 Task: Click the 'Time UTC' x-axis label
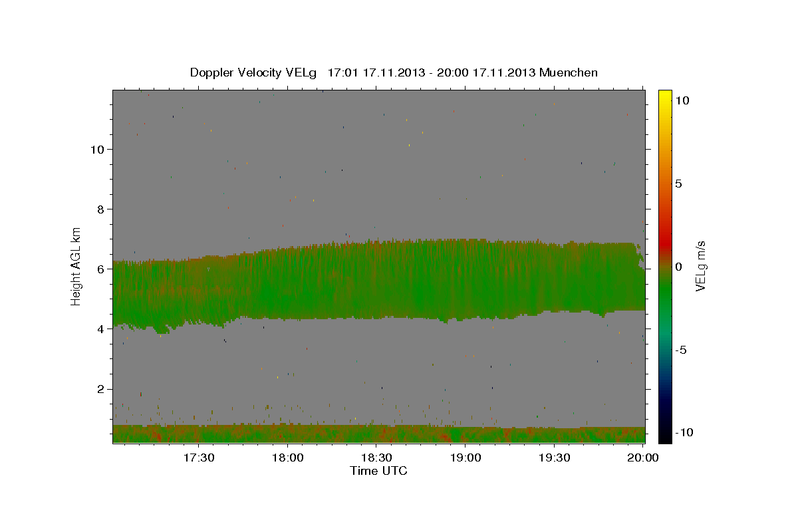pos(378,471)
